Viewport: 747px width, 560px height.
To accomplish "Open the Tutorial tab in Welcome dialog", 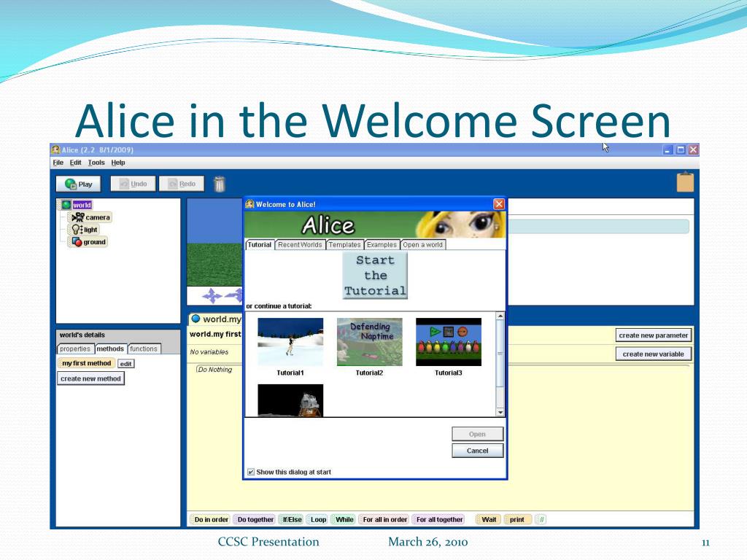I will coord(259,245).
